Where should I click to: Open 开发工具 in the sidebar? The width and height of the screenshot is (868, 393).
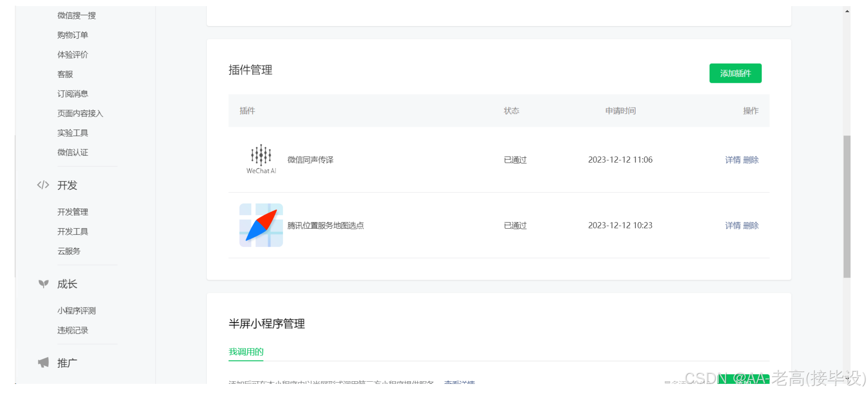click(73, 232)
